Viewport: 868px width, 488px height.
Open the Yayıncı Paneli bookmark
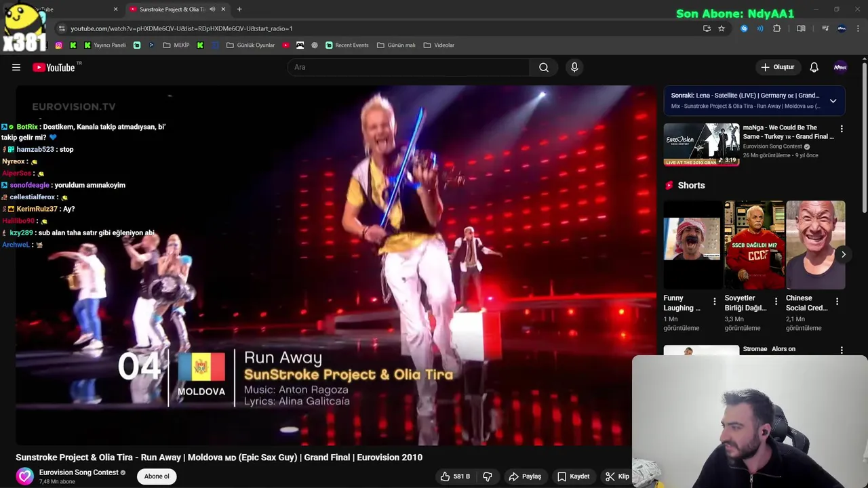(x=105, y=45)
